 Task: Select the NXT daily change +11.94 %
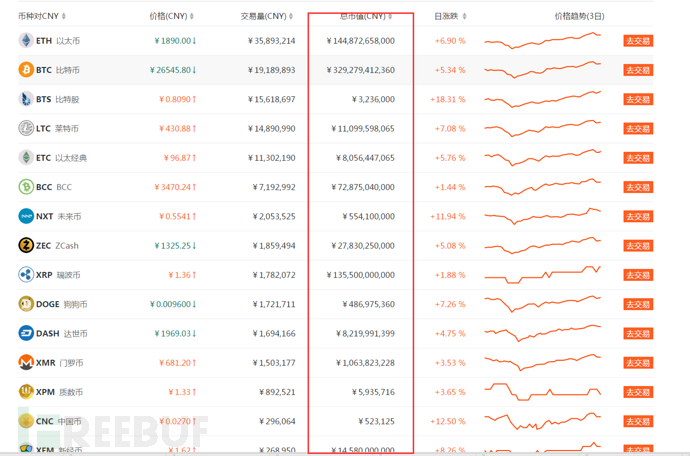pos(448,217)
